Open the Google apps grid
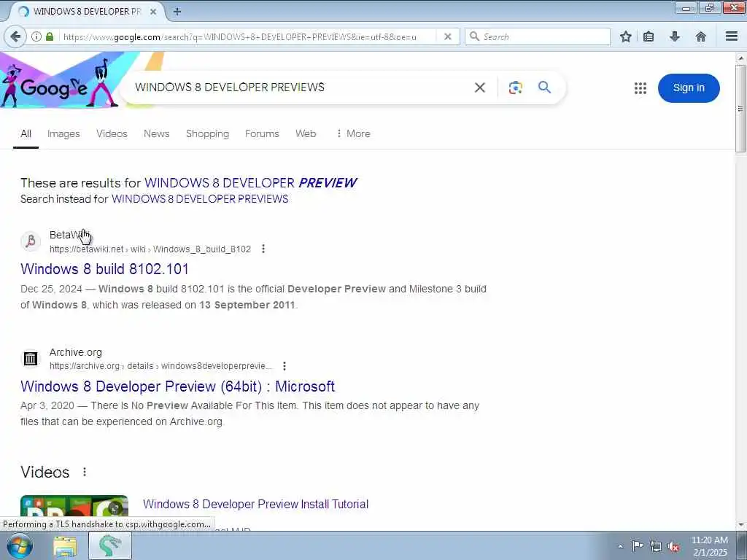This screenshot has width=747, height=560. [x=640, y=88]
